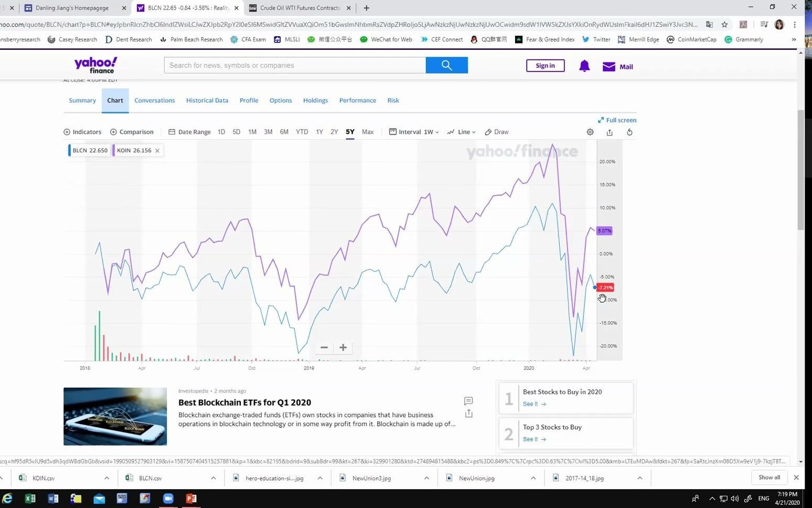Screen dimensions: 812x508
Task: Expand NewUnion3.jpg download options arrow
Action: pos(426,478)
